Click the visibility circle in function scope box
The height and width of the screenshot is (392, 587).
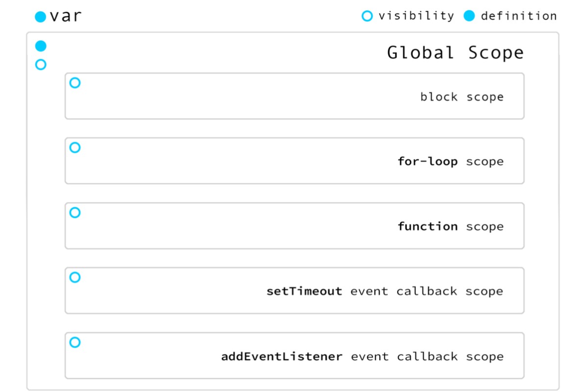pos(75,213)
